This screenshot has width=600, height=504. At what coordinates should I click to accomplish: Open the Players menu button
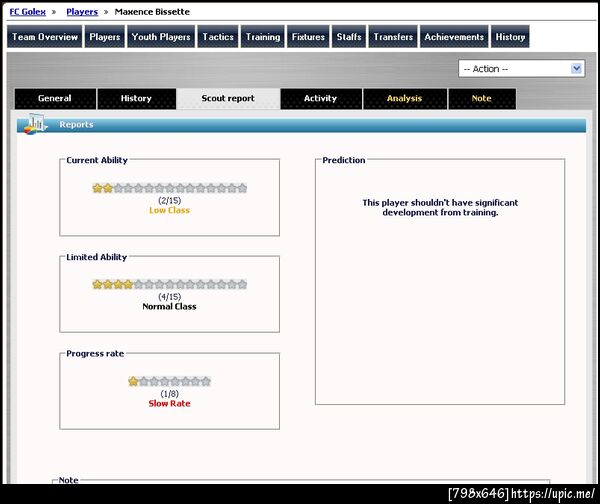click(105, 37)
